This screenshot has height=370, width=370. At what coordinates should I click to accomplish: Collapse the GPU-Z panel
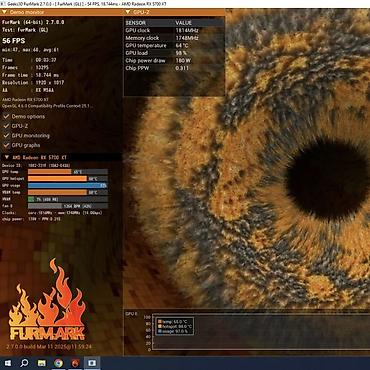(x=128, y=12)
